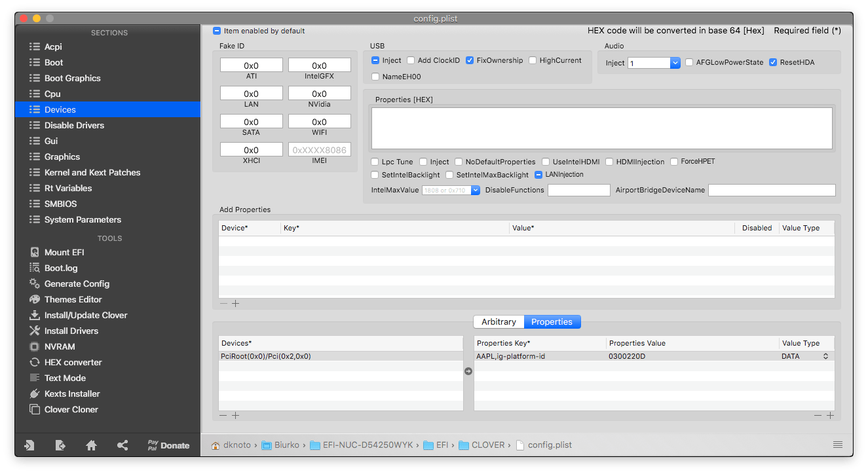Viewport: 868px width, 474px height.
Task: Click the import configuration icon in bottom toolbar
Action: (x=29, y=445)
